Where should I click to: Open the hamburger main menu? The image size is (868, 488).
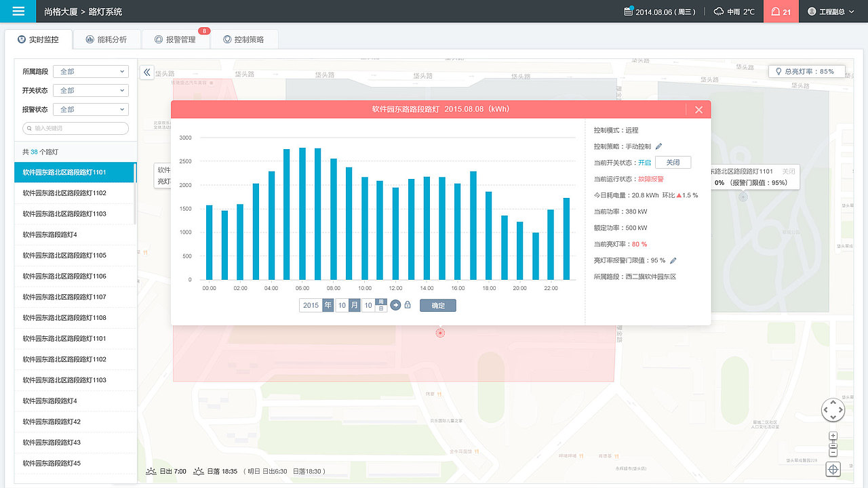tap(18, 11)
